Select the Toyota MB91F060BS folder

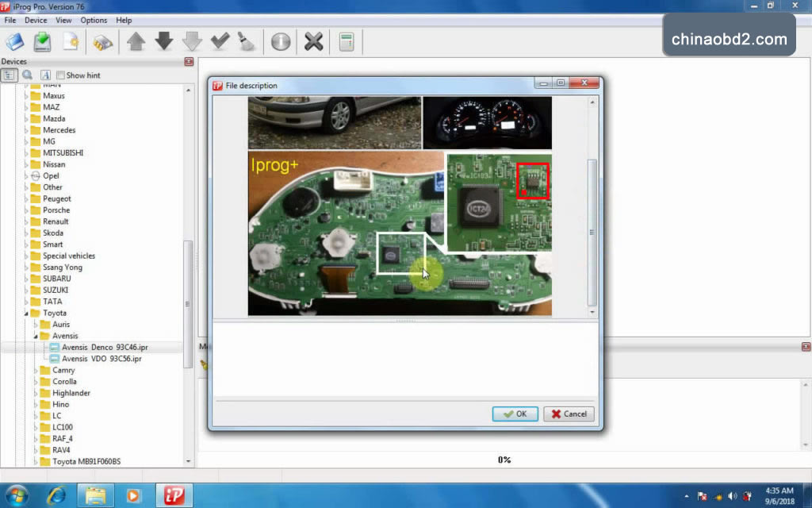(x=86, y=461)
